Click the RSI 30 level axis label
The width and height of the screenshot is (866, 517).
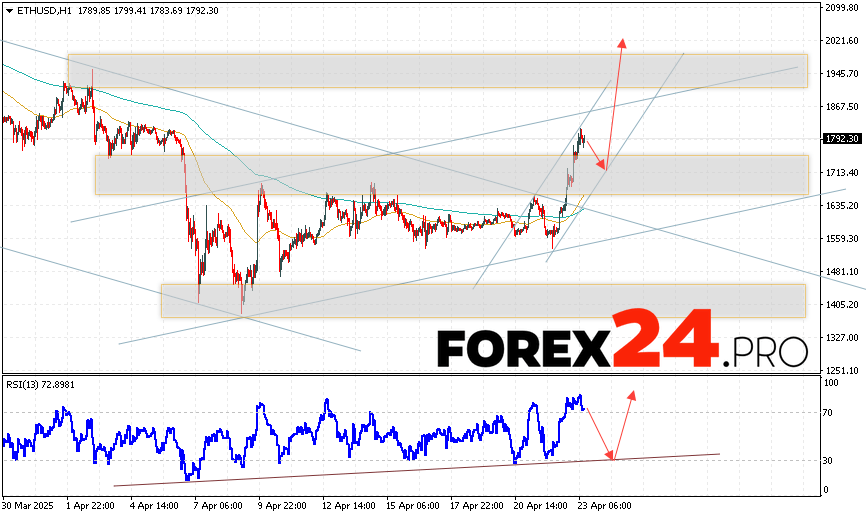coord(830,461)
